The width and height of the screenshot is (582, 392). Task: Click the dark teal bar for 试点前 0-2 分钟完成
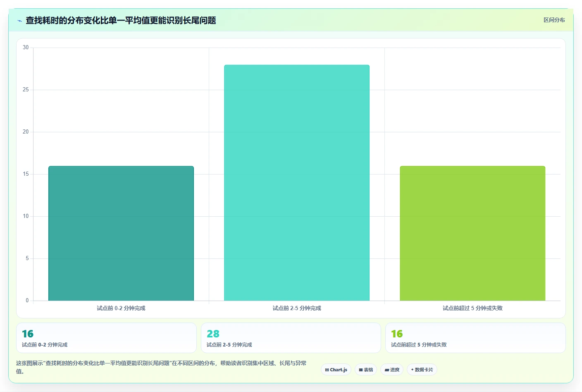pyautogui.click(x=121, y=233)
